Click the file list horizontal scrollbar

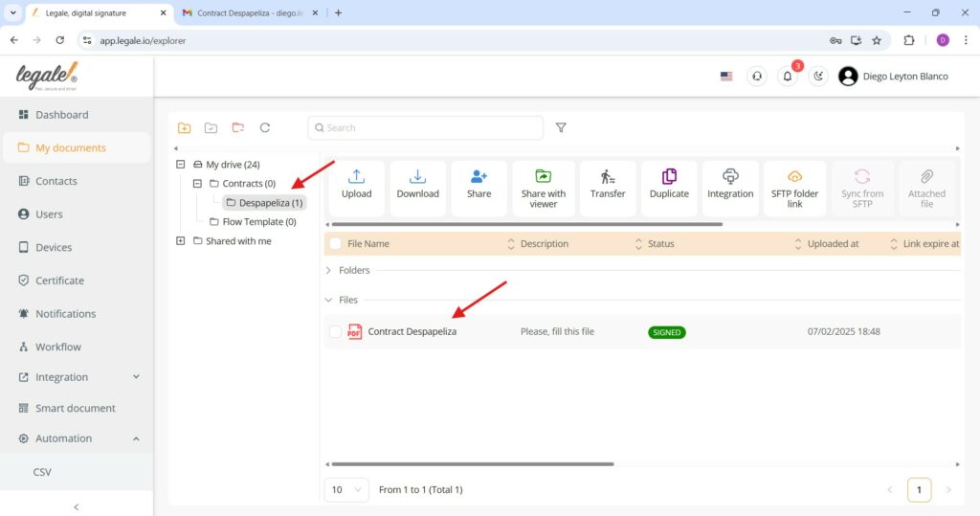pyautogui.click(x=473, y=464)
